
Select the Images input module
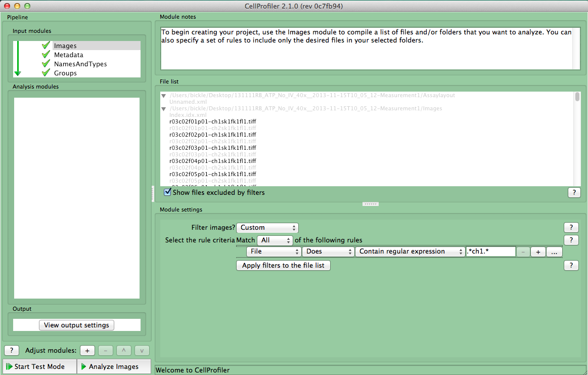pyautogui.click(x=97, y=46)
